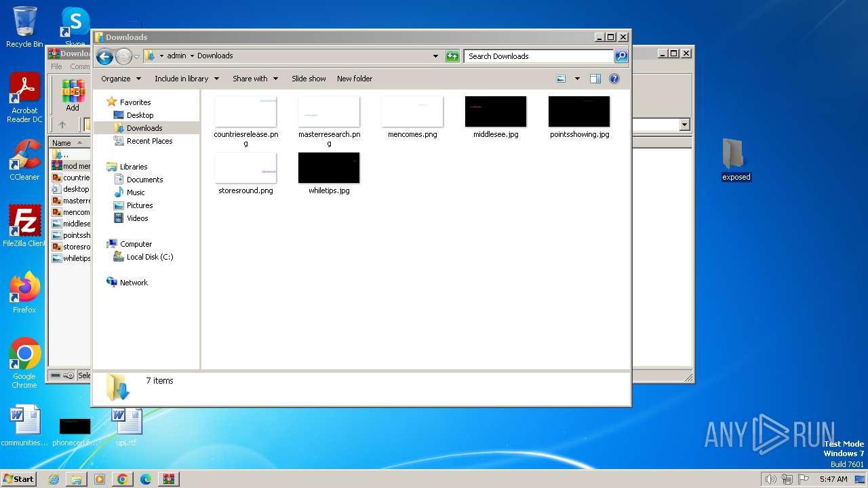The image size is (868, 488).
Task: Open Internet Explorer from the taskbar
Action: click(54, 479)
